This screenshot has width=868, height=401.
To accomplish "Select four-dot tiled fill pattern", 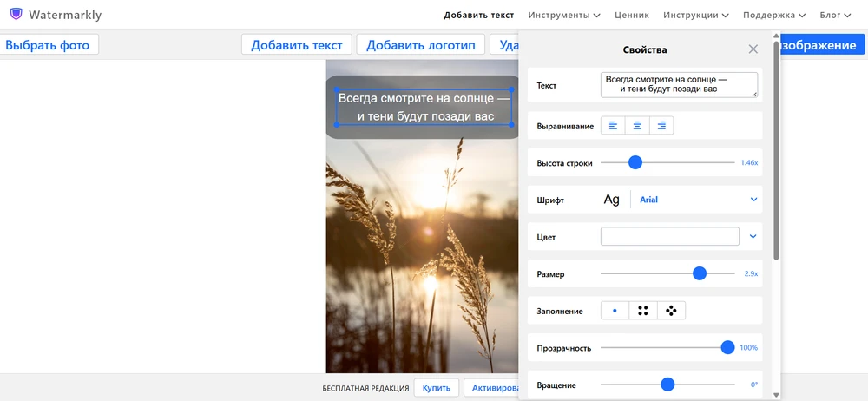I will [643, 311].
